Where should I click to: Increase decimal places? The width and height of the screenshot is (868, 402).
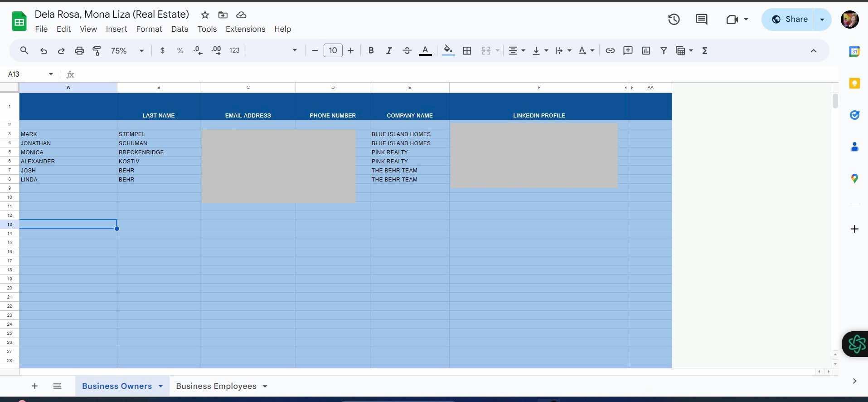click(216, 51)
